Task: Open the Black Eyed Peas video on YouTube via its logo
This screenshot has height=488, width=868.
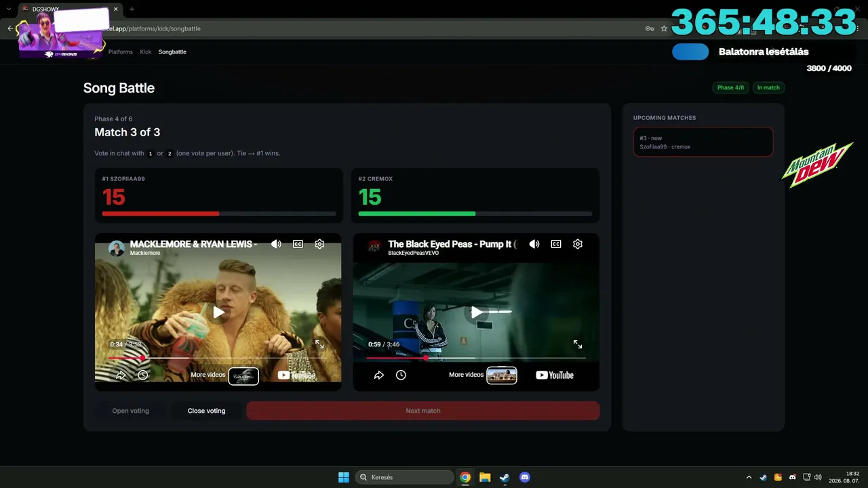Action: tap(555, 375)
